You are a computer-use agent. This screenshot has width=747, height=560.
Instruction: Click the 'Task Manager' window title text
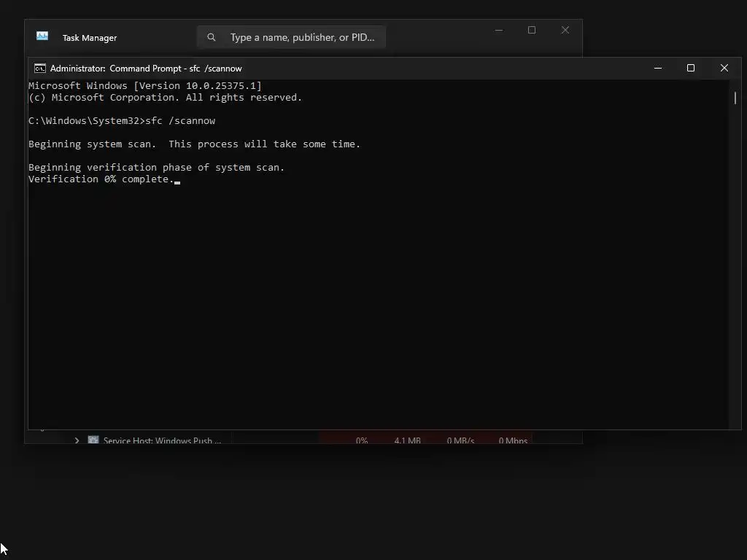pos(90,38)
